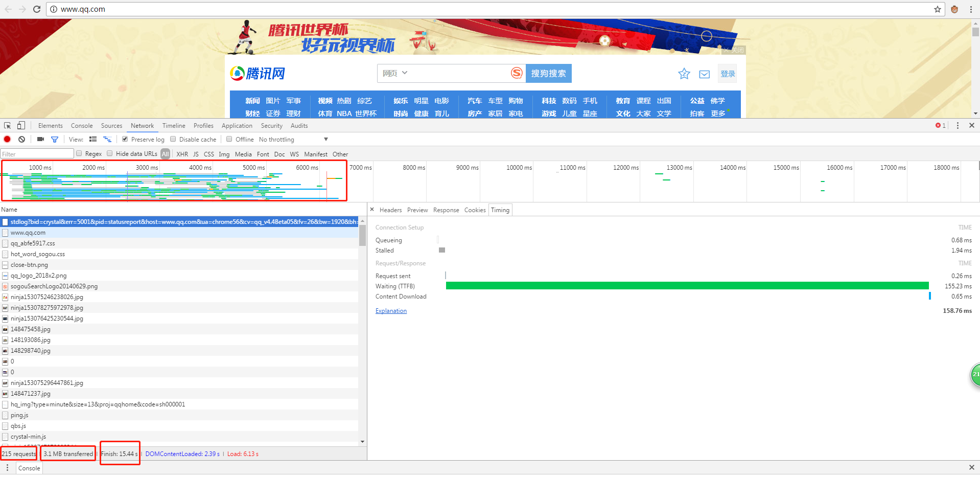Click the browser reload icon

point(37,9)
